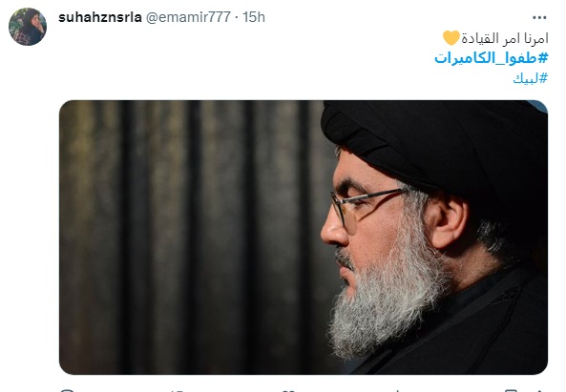Click the display name suhahznsrla

tap(100, 17)
